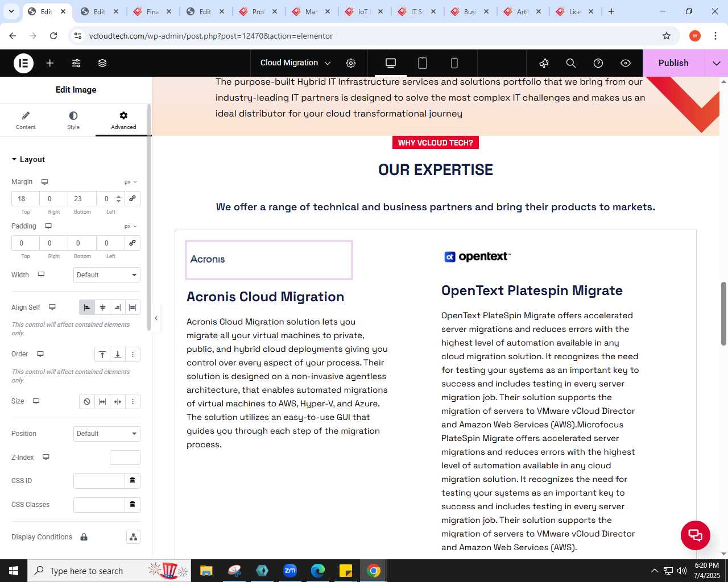Select Acronis Cloud Migration heading
Screen dimensions: 728x582
(x=266, y=297)
